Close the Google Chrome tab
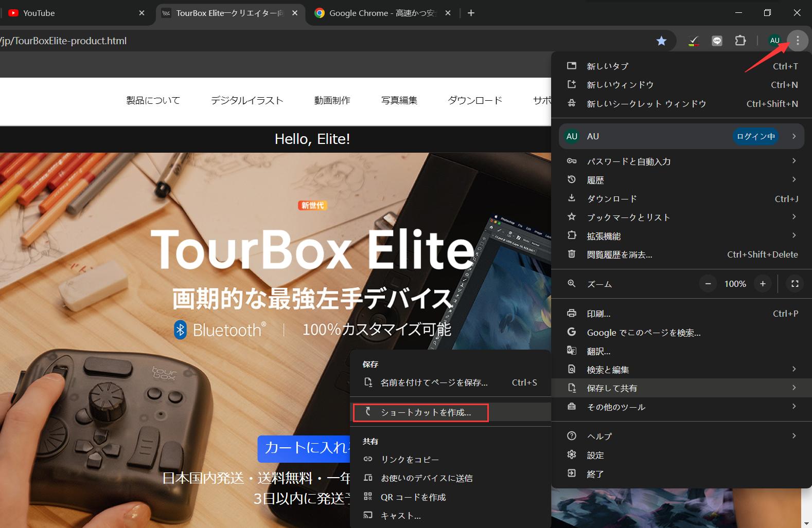 click(x=448, y=13)
